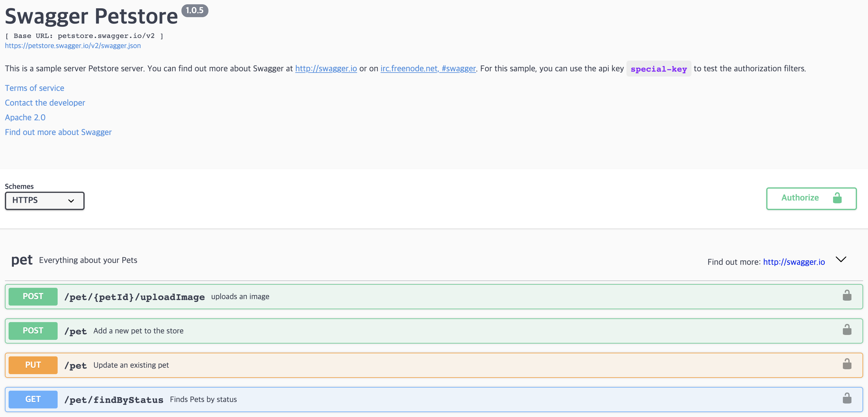Click the green lock icon inside Authorize button
The width and height of the screenshot is (868, 417).
pos(837,198)
